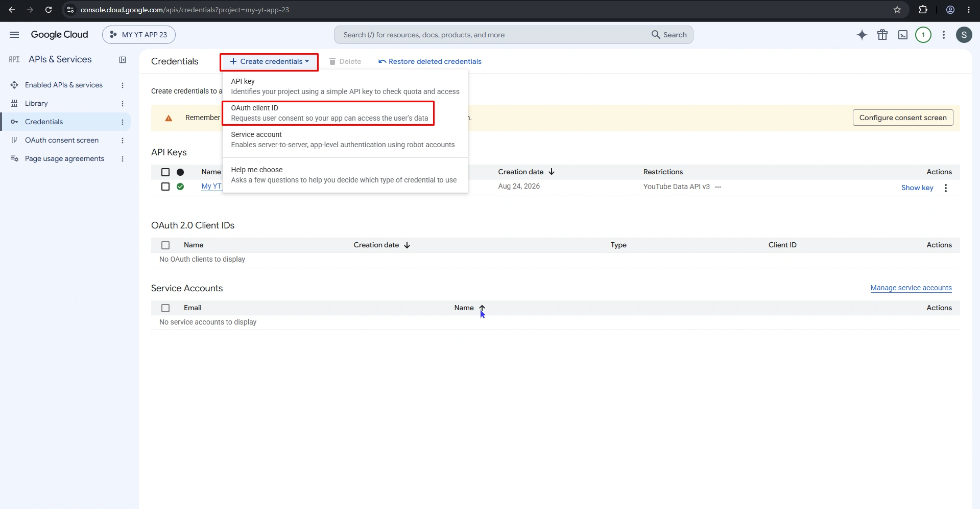Viewport: 980px width, 509px height.
Task: Select all Service Accounts checkbox
Action: pyautogui.click(x=165, y=308)
